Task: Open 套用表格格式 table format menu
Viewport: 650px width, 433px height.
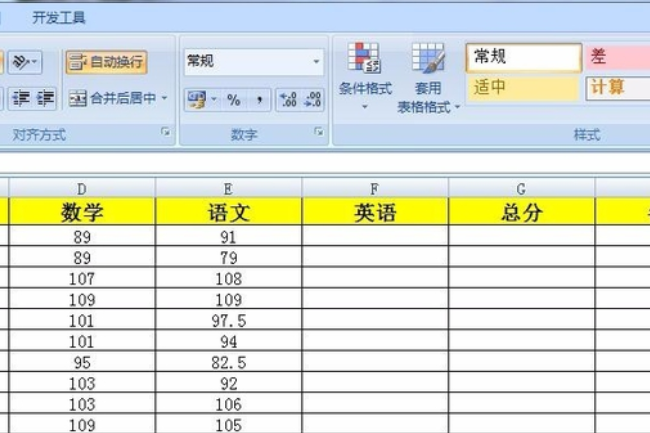Action: tap(429, 78)
